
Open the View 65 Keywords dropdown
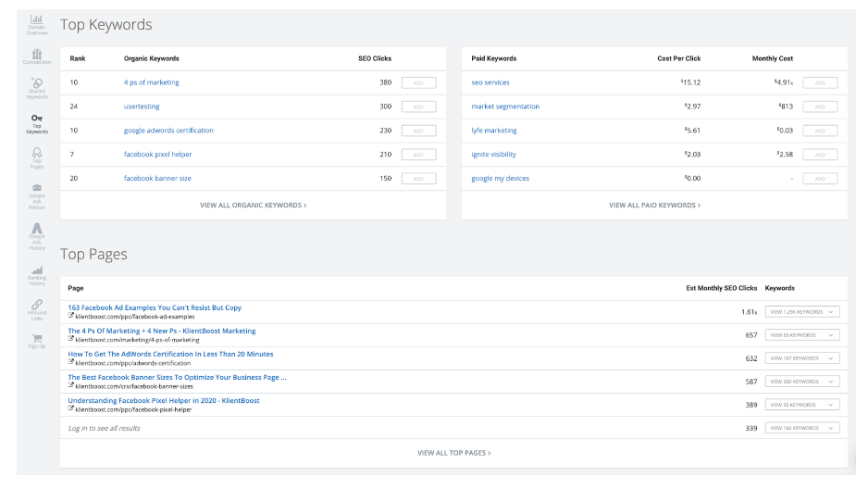802,335
